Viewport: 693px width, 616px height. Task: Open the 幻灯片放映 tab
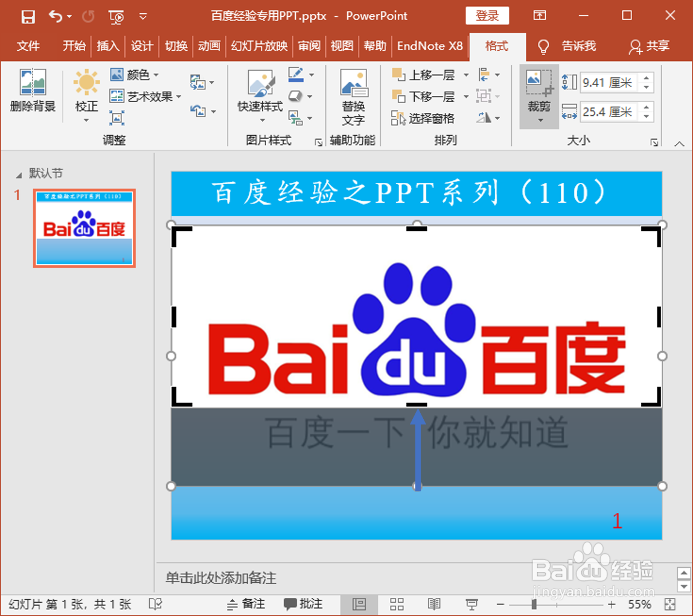(259, 46)
